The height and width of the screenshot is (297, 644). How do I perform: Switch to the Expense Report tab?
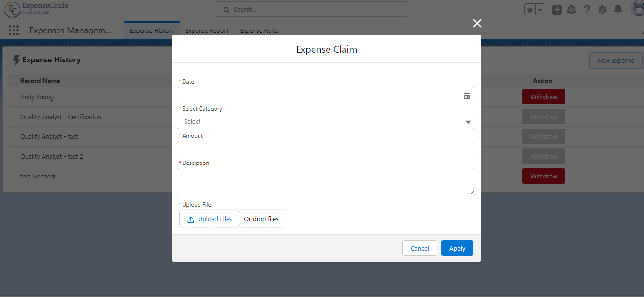[x=207, y=31]
